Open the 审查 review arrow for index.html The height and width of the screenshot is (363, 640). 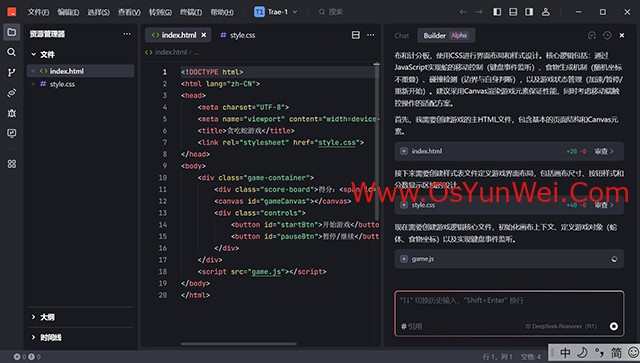(604, 151)
